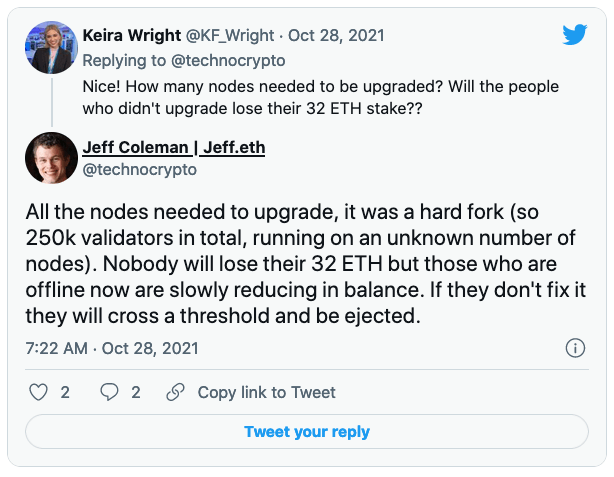
Task: Click the @KF_Wright handle
Action: click(x=230, y=35)
